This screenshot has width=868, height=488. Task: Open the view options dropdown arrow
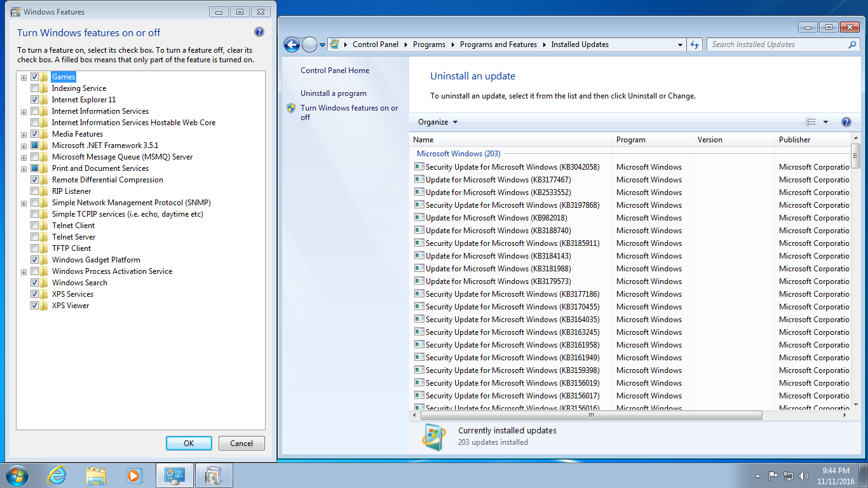[825, 122]
